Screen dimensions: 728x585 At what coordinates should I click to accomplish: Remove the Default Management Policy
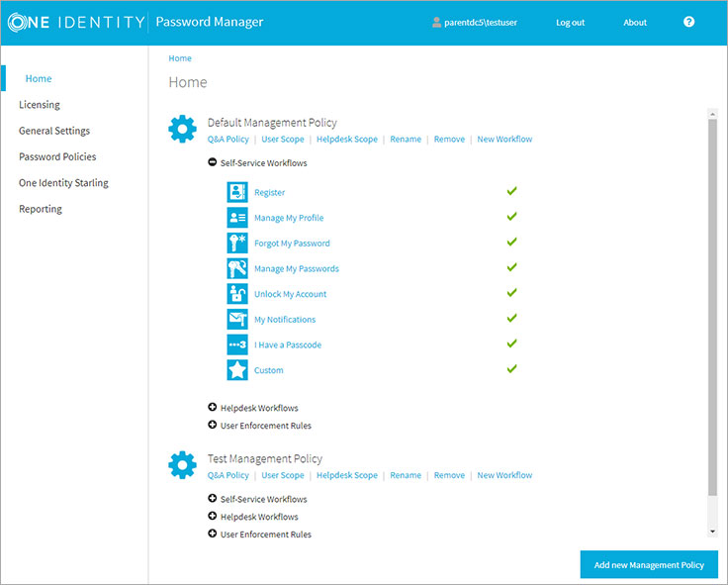tap(449, 139)
